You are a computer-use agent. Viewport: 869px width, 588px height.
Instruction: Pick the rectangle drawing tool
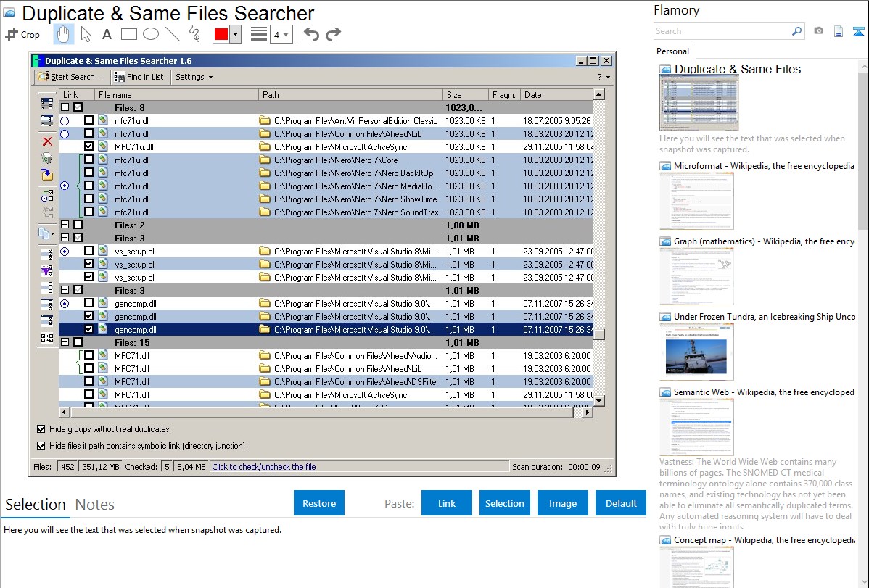(128, 34)
